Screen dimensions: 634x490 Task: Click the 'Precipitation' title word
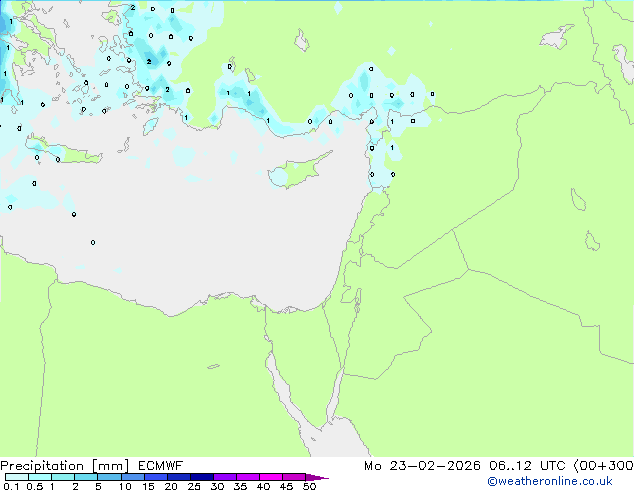42,466
